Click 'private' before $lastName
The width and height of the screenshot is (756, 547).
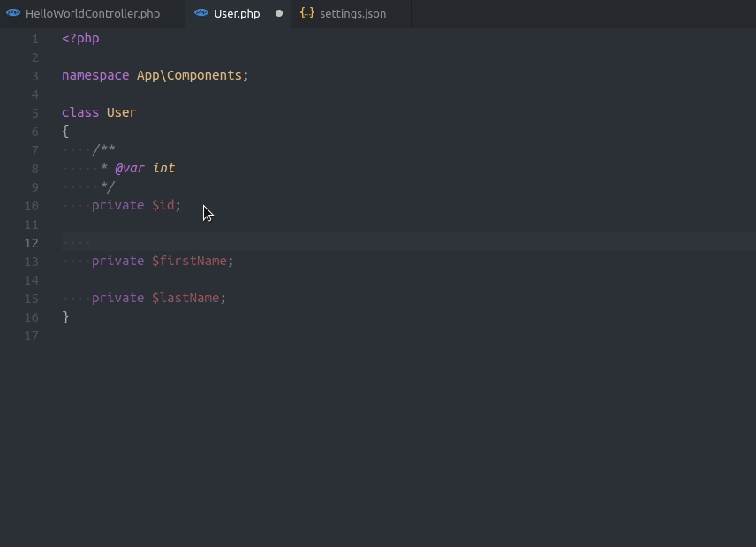(x=118, y=298)
